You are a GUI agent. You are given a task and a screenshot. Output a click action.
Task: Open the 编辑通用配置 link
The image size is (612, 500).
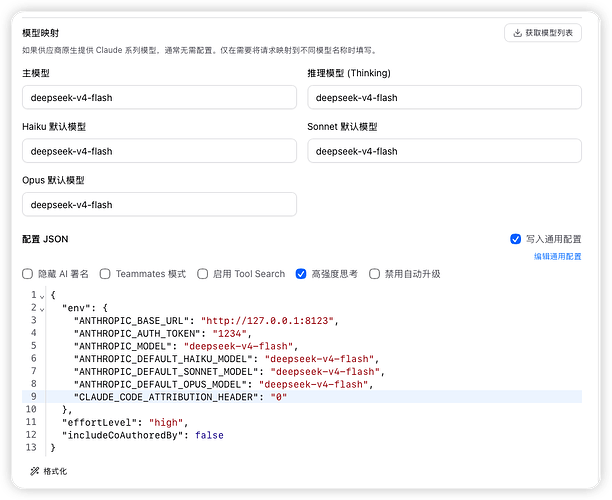pos(557,256)
